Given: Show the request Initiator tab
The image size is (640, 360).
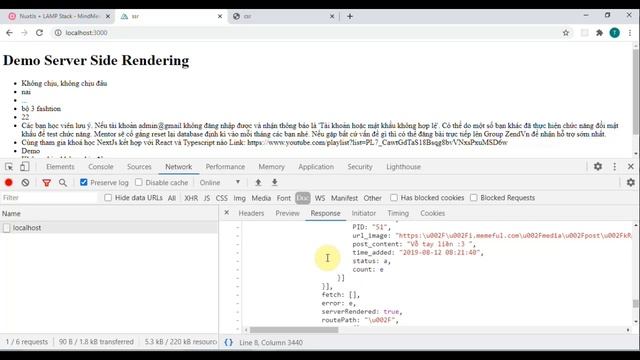Looking at the screenshot, I should 364,213.
